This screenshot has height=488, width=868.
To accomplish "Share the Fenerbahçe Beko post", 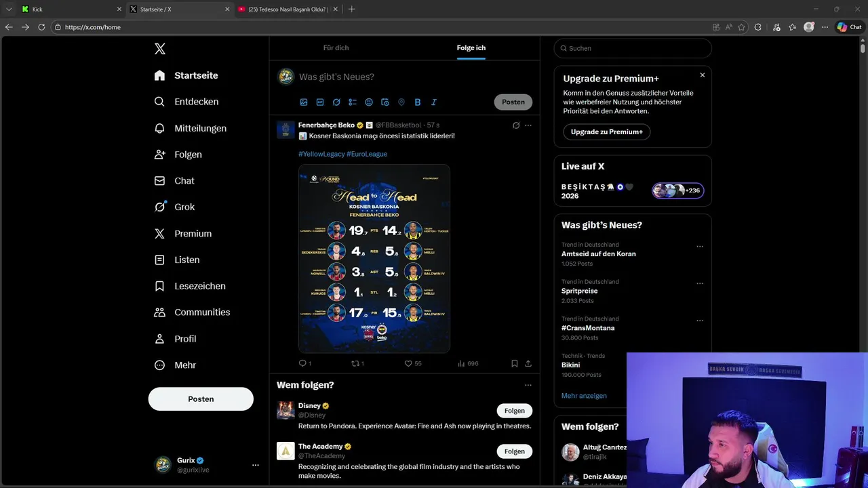I will coord(528,363).
